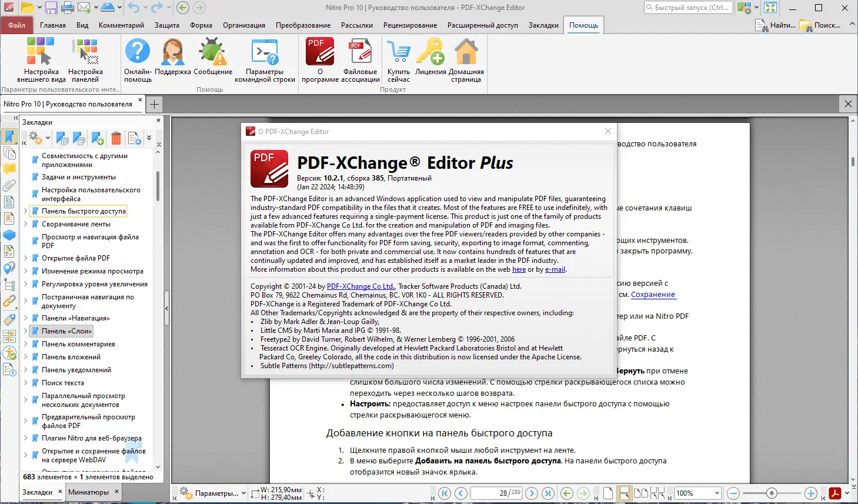Screen dimensions: 858x504
Task: Show more bookmark toolbar commands chevron
Action: (x=149, y=138)
